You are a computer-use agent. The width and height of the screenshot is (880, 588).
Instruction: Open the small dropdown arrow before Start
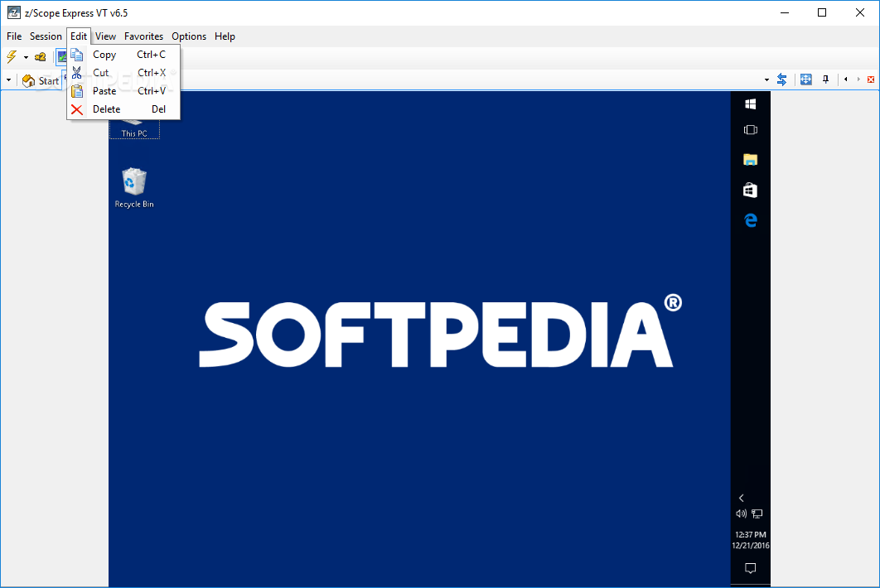[8, 80]
